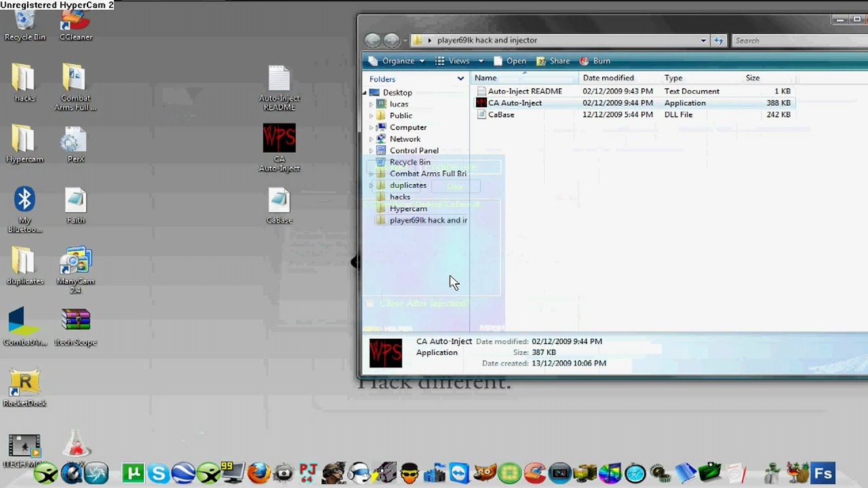Viewport: 868px width, 488px height.
Task: Open the Recycle Bin desktop icon
Action: pyautogui.click(x=24, y=26)
